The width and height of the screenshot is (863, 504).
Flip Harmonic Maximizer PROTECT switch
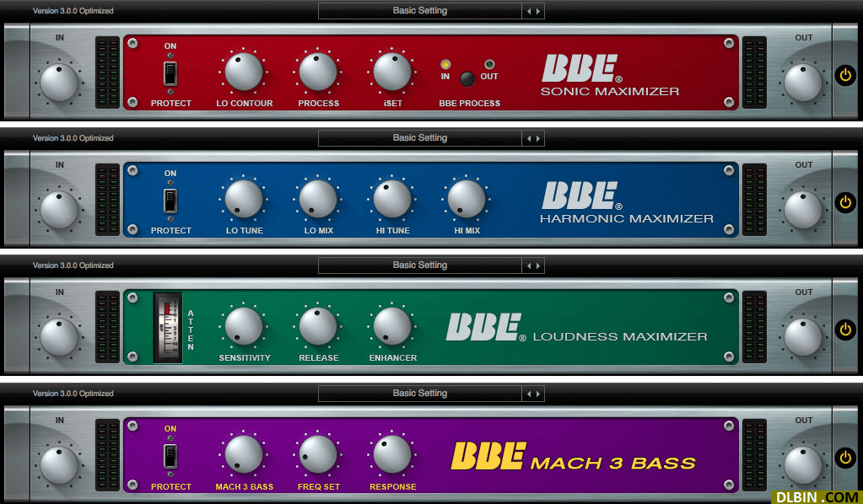[170, 201]
